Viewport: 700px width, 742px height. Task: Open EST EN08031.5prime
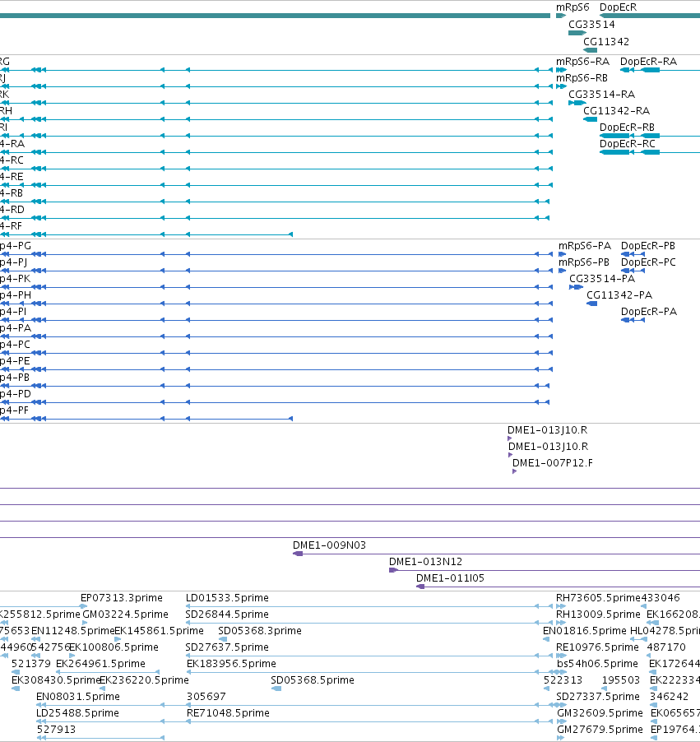click(78, 697)
